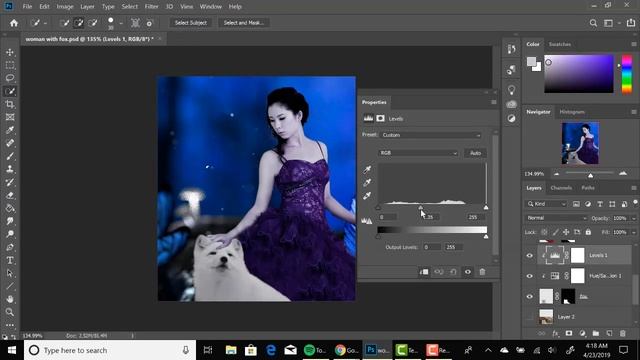Click the Windows search box in taskbar
The height and width of the screenshot is (360, 640).
(110, 350)
